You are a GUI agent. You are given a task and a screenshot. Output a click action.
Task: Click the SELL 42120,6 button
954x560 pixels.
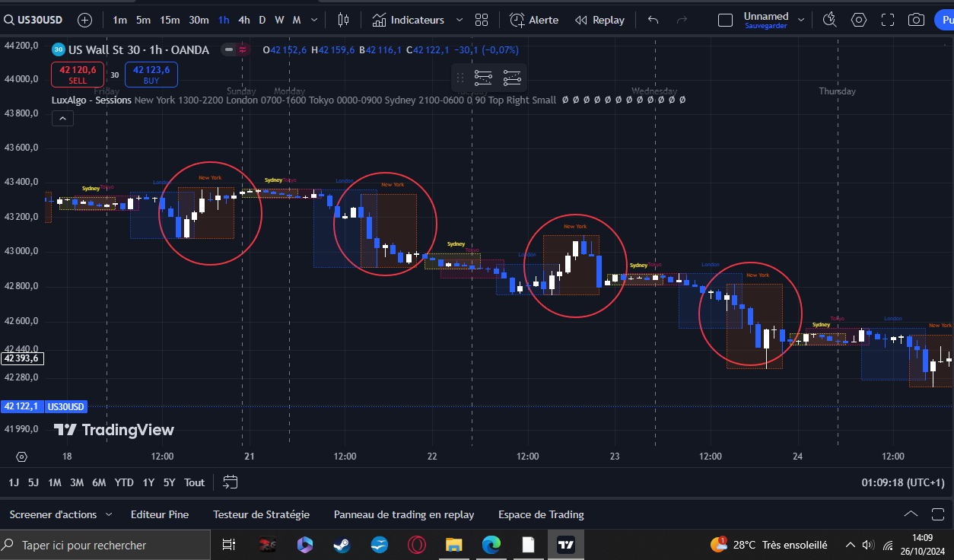point(77,74)
